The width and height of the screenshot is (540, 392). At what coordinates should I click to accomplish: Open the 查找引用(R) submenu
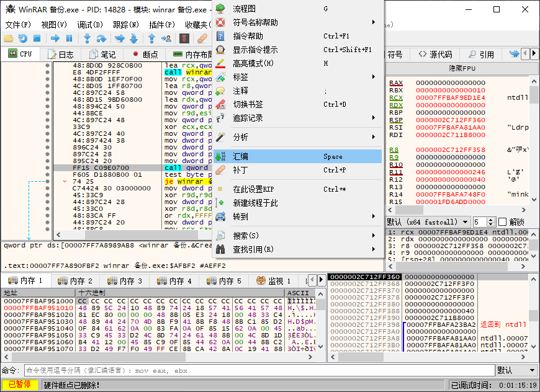(x=298, y=249)
